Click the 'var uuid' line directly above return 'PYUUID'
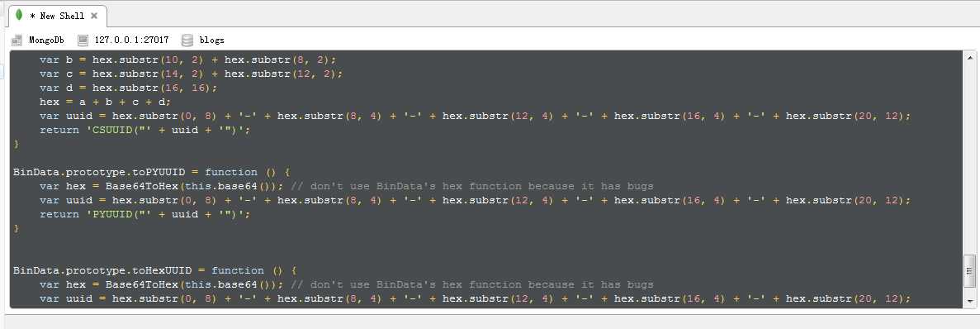This screenshot has height=329, width=980. pos(475,200)
